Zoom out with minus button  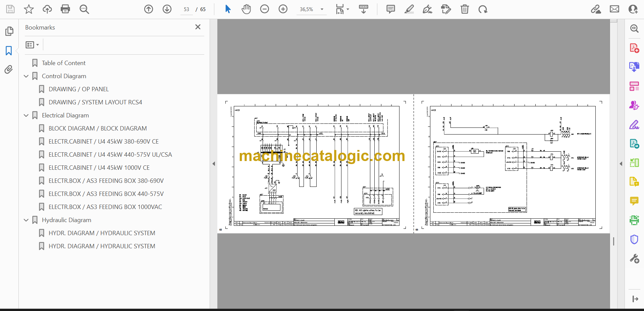[265, 9]
